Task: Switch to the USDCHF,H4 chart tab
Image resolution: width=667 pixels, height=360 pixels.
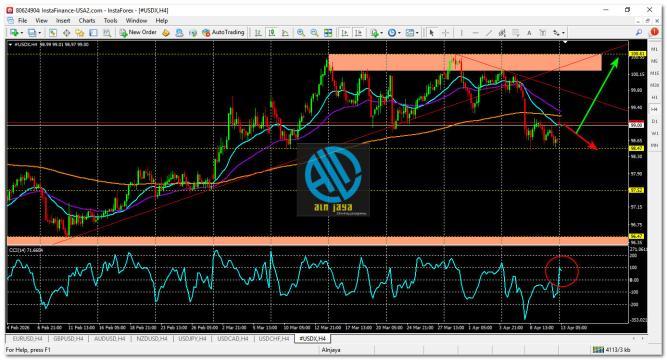Action: [274, 339]
